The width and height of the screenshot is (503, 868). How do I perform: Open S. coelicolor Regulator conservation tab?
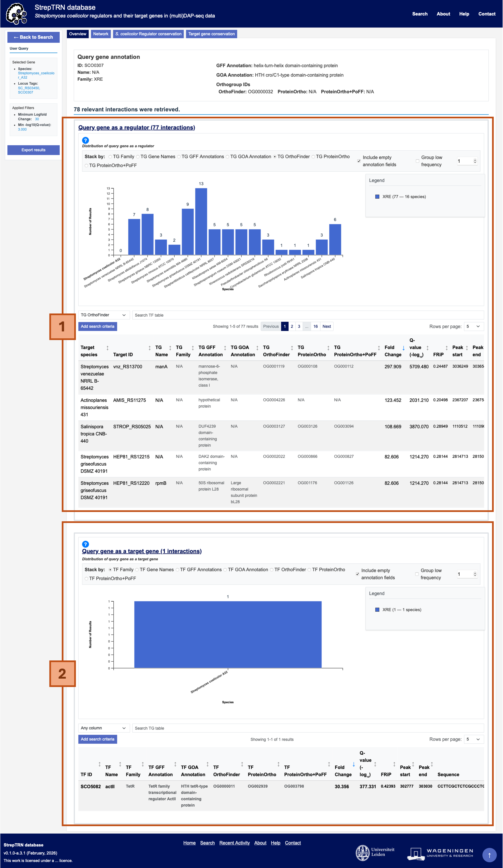[149, 34]
